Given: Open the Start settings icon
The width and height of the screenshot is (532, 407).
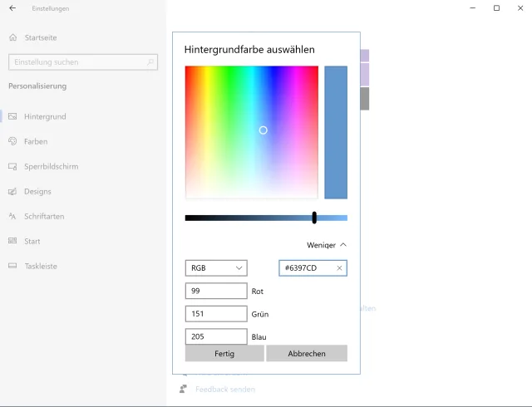Looking at the screenshot, I should pos(12,241).
